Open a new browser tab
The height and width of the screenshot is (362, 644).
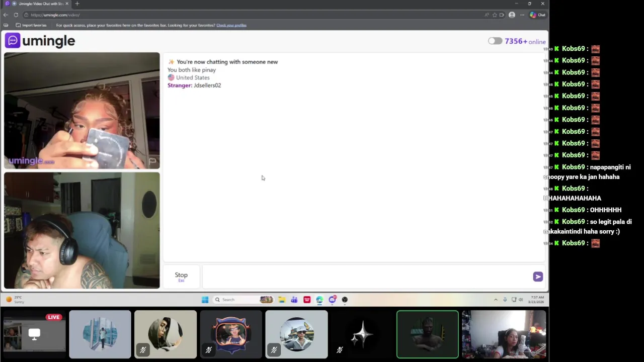tap(77, 4)
